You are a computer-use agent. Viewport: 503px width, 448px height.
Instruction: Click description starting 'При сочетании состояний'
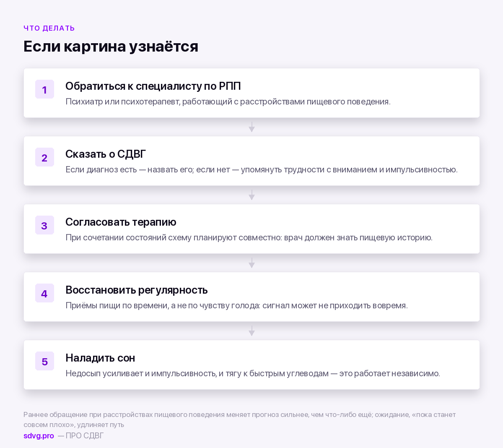[x=249, y=237]
